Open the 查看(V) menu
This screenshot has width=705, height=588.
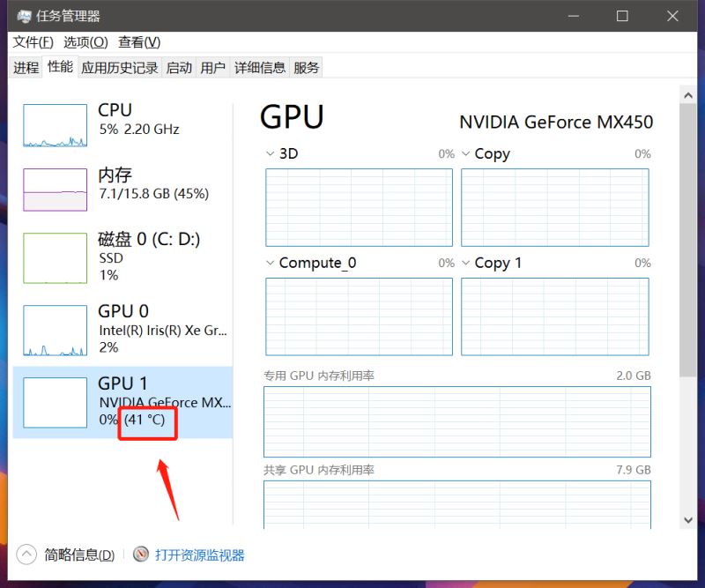(139, 42)
